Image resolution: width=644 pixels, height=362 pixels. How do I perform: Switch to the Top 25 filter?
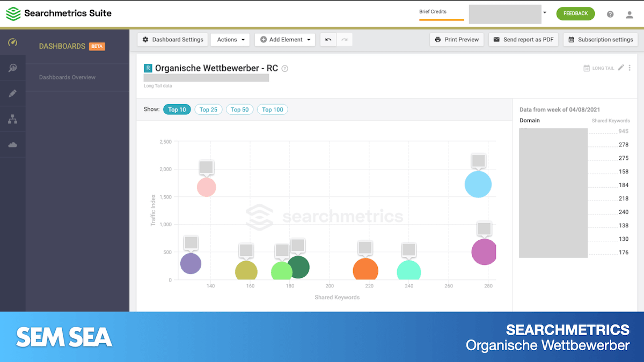tap(208, 109)
